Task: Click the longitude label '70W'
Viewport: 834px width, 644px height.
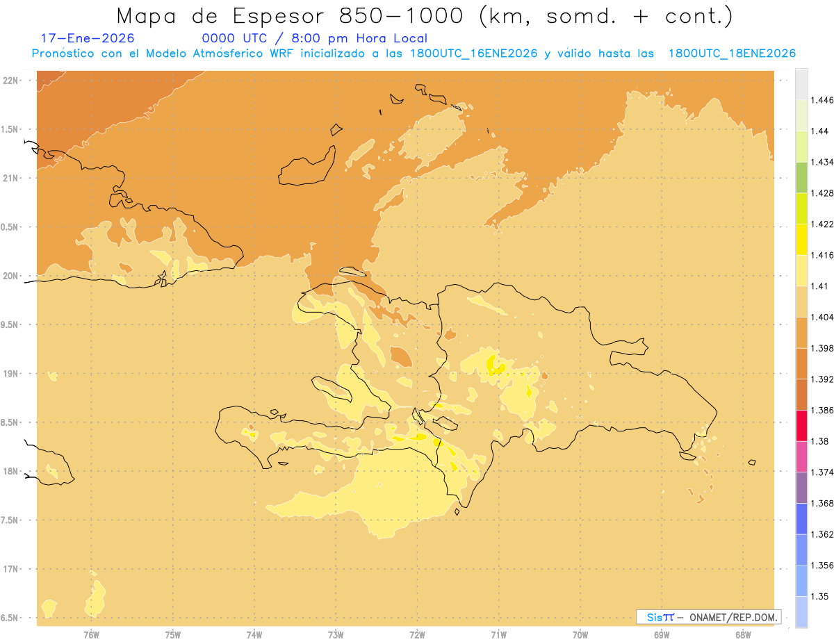Action: (580, 635)
